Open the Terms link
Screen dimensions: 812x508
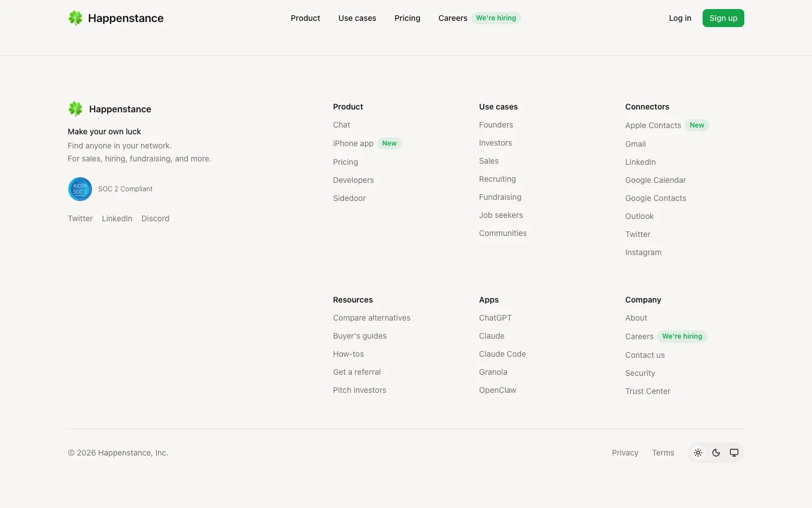pyautogui.click(x=663, y=453)
